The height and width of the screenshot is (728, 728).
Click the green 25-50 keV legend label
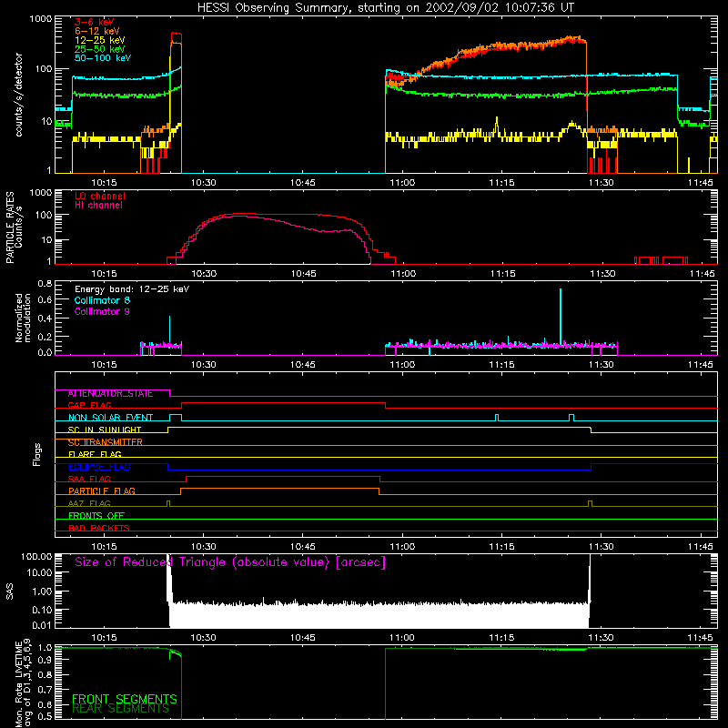(100, 49)
